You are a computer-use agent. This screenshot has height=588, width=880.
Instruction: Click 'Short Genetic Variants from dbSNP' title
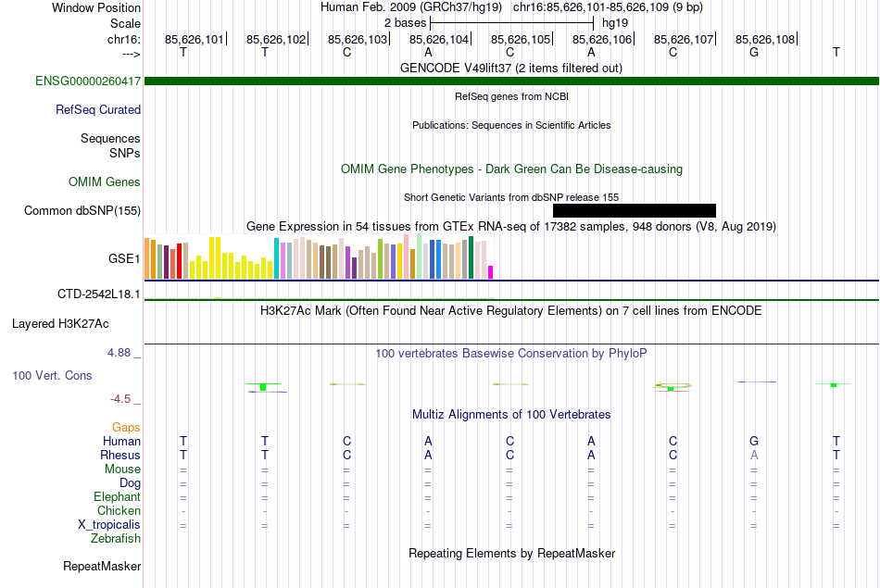tap(511, 197)
